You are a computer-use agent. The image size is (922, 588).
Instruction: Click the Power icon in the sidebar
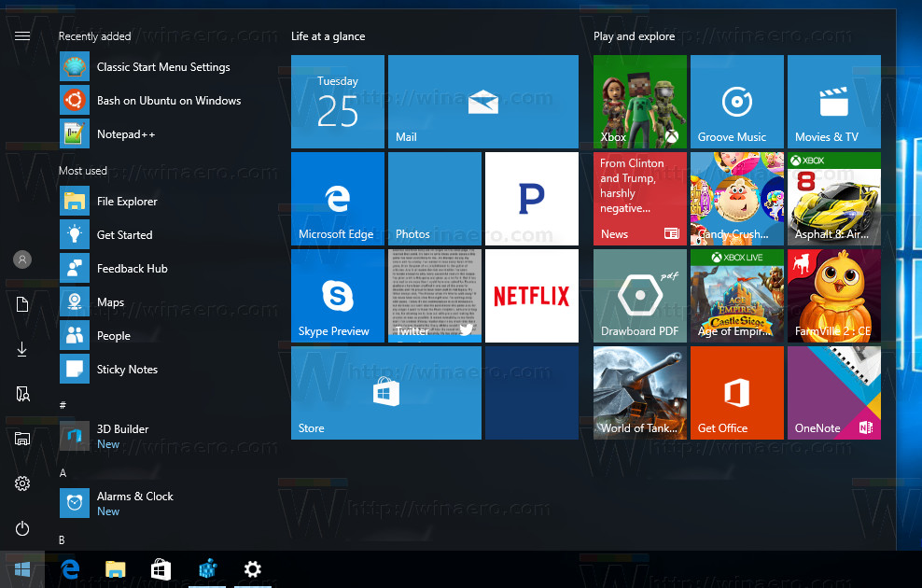tap(22, 528)
